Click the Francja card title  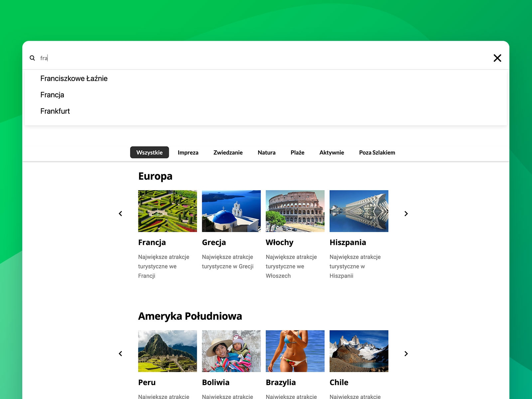point(152,242)
